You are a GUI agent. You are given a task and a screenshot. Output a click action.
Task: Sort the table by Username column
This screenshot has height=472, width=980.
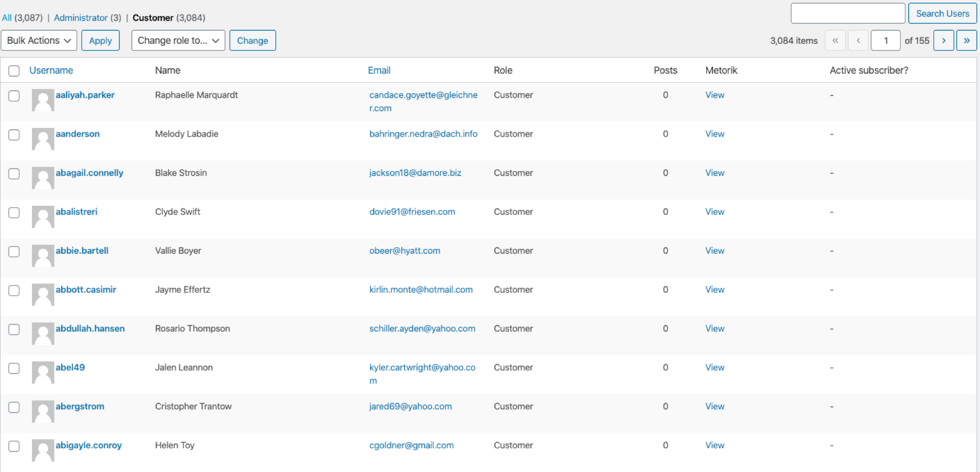(x=51, y=70)
